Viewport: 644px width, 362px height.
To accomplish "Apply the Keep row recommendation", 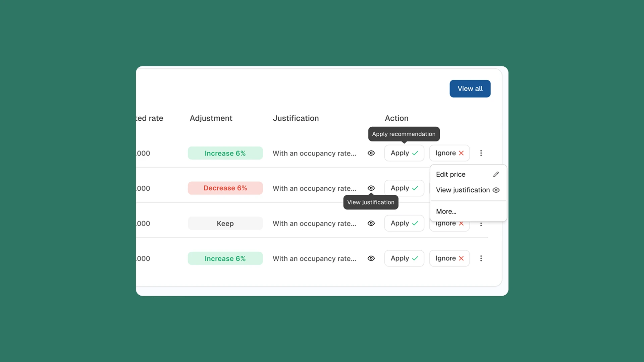I will (x=404, y=223).
